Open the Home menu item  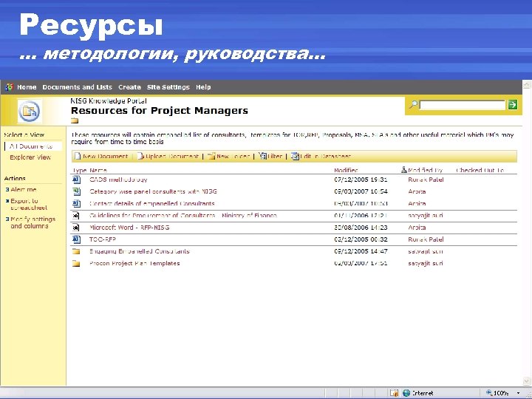pyautogui.click(x=27, y=87)
